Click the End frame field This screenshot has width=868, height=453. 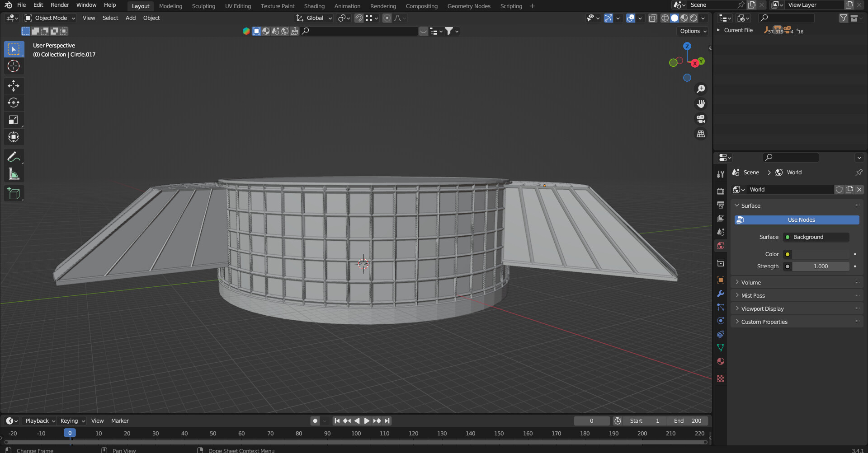687,421
